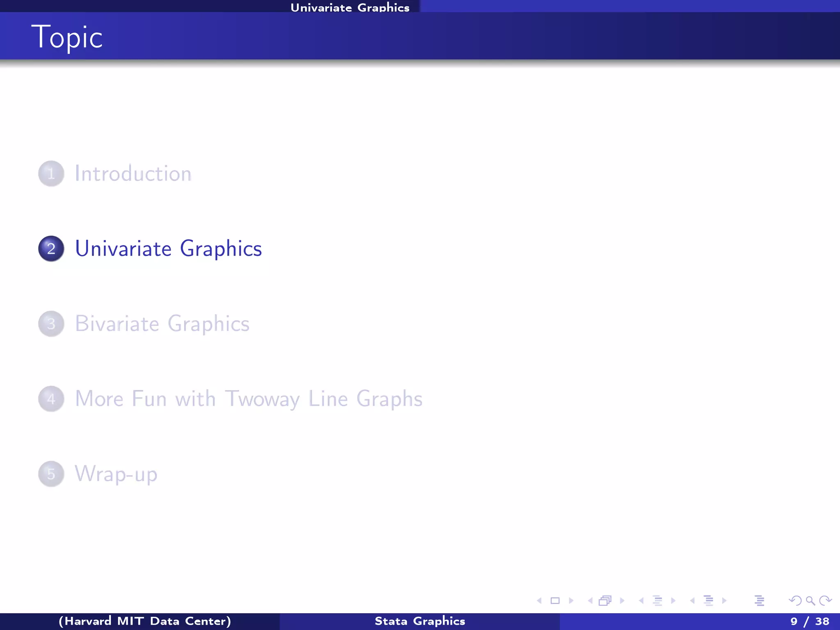Viewport: 840px width, 630px height.
Task: Click the presentation outline lines icon
Action: (759, 601)
